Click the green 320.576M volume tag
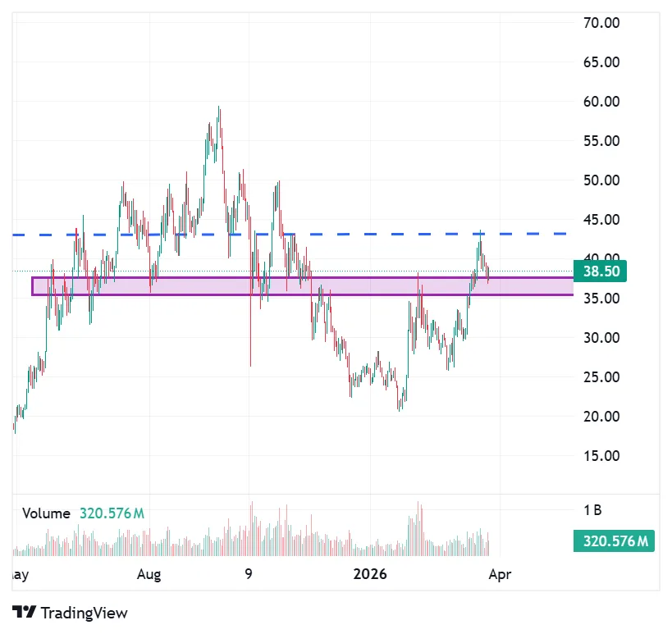This screenshot has width=672, height=634. click(614, 541)
